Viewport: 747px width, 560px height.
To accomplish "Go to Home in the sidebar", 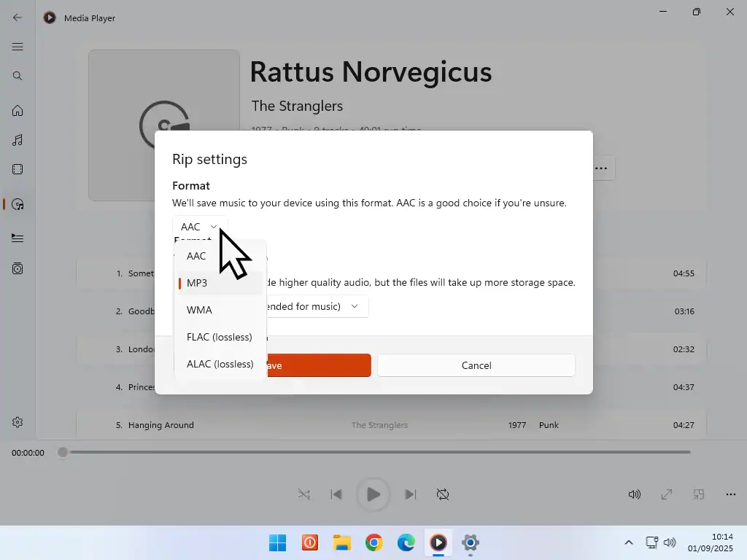I will [18, 111].
